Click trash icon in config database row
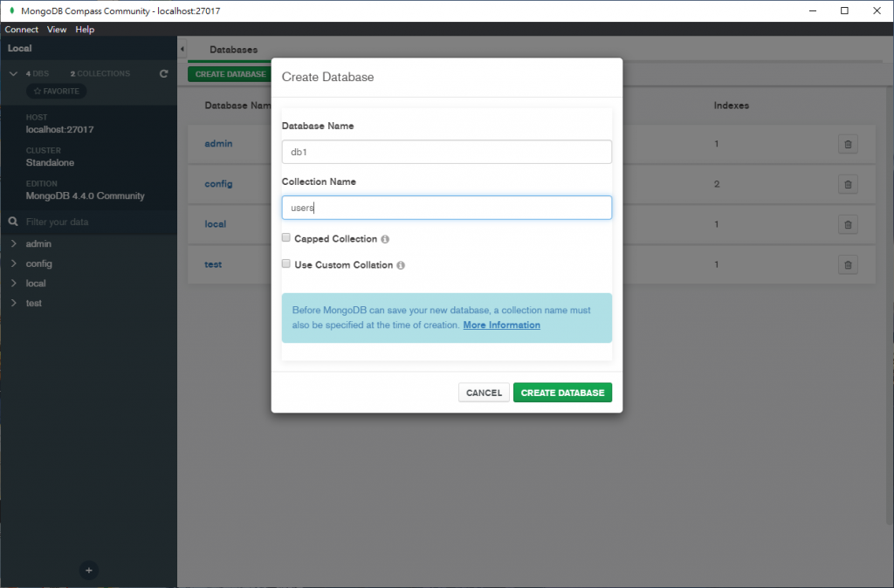Image resolution: width=894 pixels, height=588 pixels. (x=848, y=184)
